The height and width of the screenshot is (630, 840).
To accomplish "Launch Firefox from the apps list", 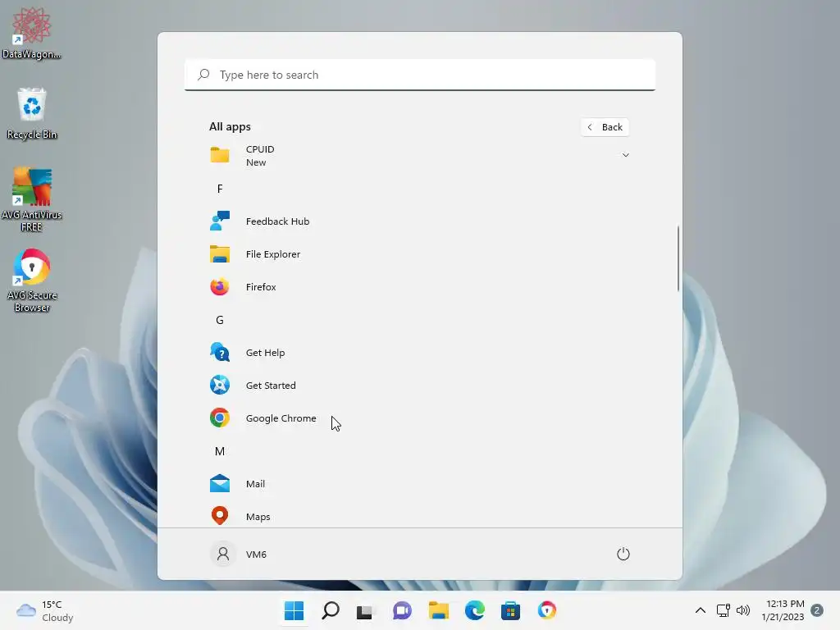I will [x=419, y=286].
